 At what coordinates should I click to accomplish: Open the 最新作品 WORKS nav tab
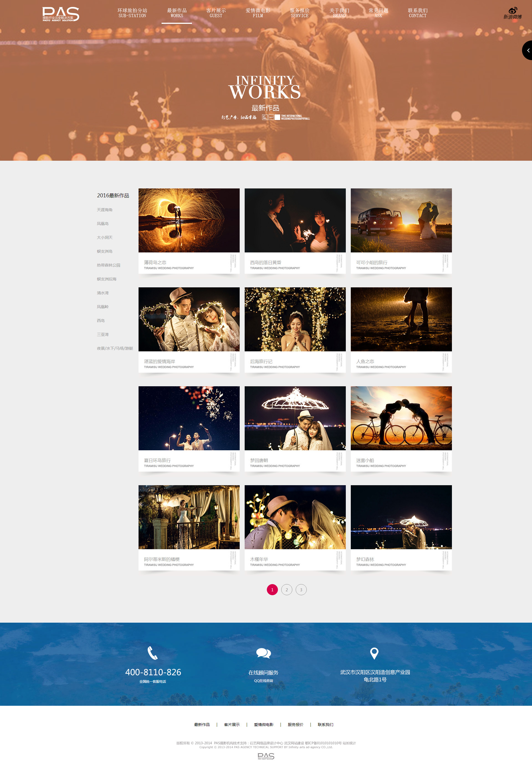pyautogui.click(x=177, y=13)
